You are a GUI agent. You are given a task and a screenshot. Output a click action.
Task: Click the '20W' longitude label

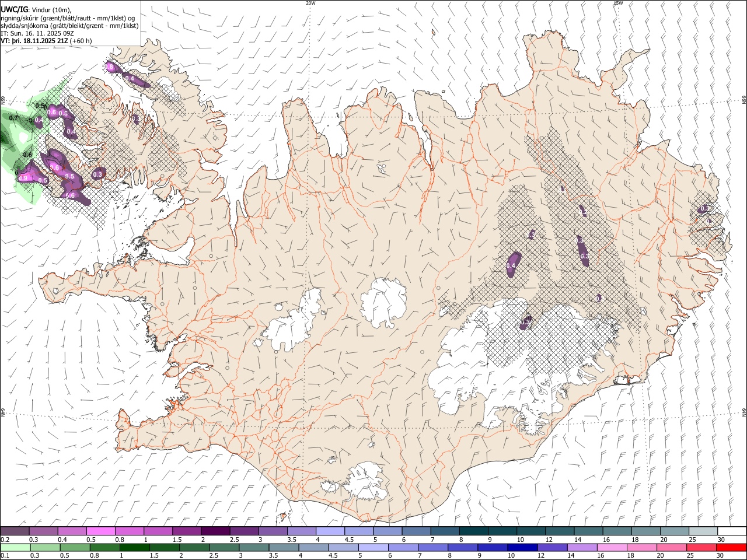coord(310,3)
